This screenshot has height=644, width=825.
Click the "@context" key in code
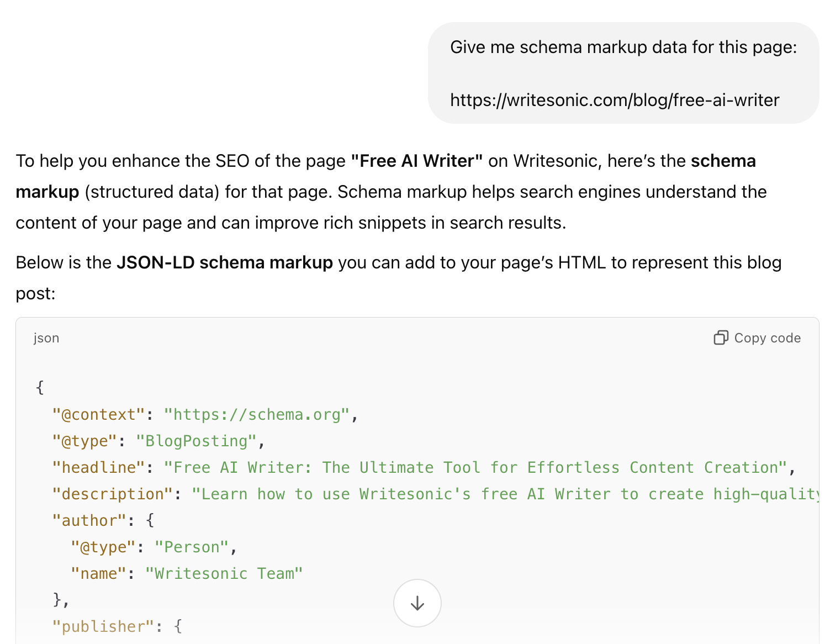98,414
